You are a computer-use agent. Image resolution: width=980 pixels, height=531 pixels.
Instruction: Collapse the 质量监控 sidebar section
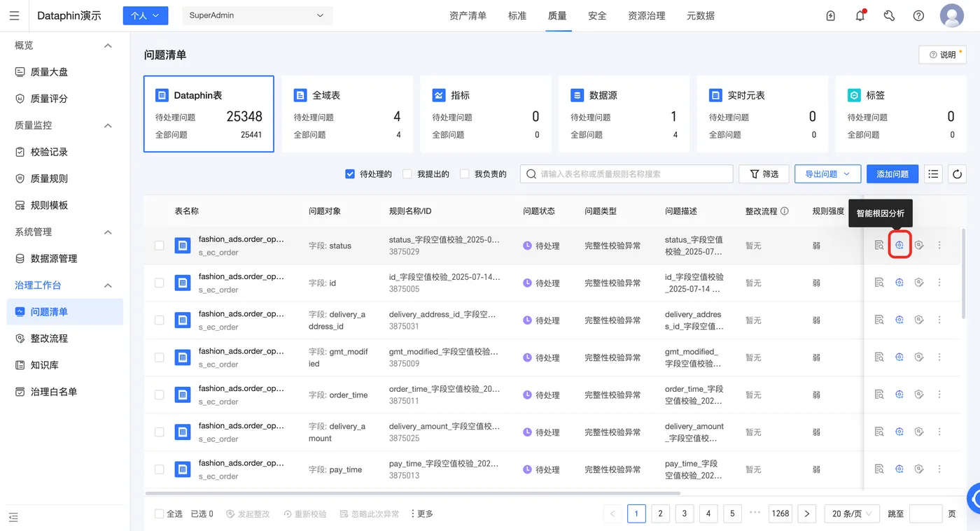(108, 125)
